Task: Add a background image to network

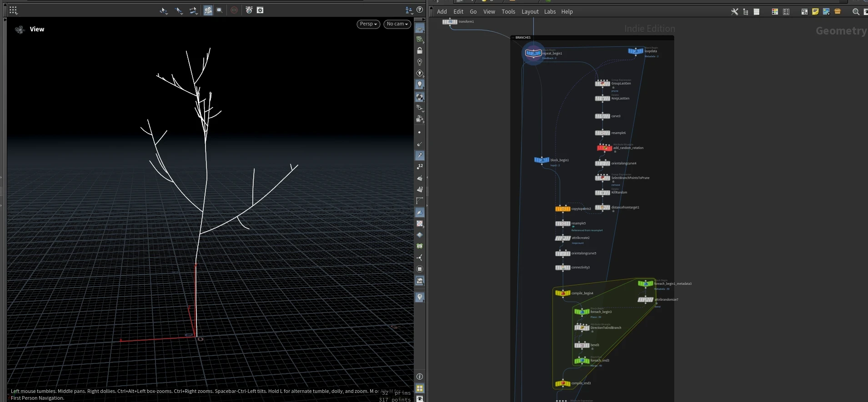Action: coord(826,12)
